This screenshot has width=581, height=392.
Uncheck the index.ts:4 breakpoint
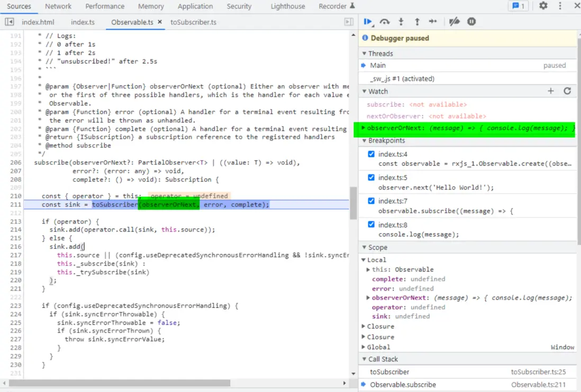pyautogui.click(x=371, y=154)
